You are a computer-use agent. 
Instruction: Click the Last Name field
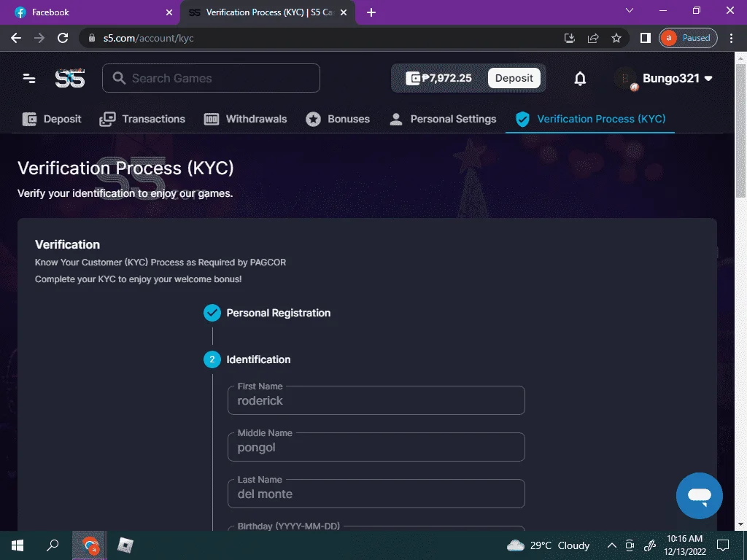point(376,494)
